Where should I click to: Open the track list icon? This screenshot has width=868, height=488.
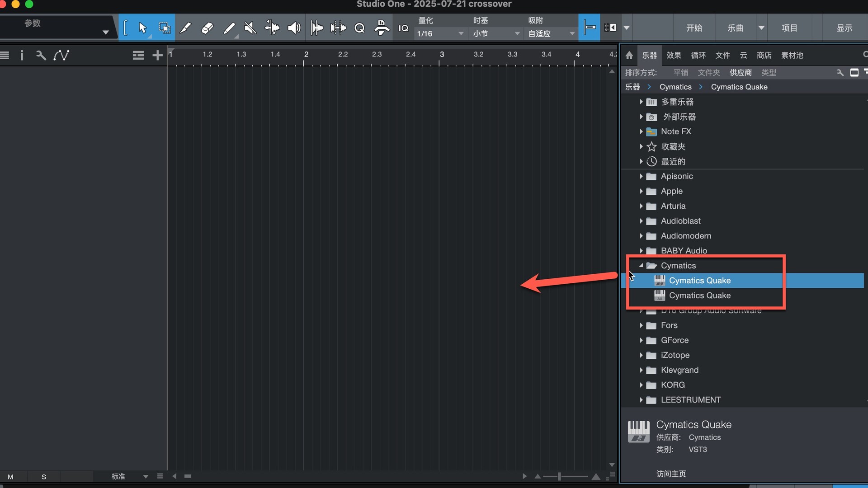click(5, 55)
